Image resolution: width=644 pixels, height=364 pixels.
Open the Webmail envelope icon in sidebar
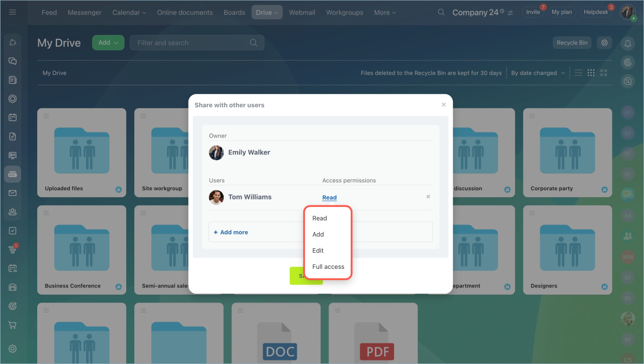coord(13,193)
